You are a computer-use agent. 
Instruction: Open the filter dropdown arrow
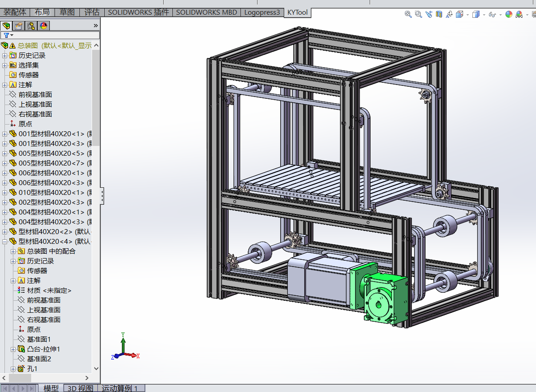(12, 34)
